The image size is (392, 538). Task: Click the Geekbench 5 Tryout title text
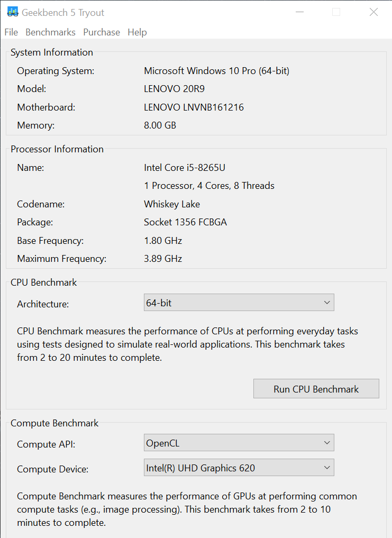click(x=63, y=12)
